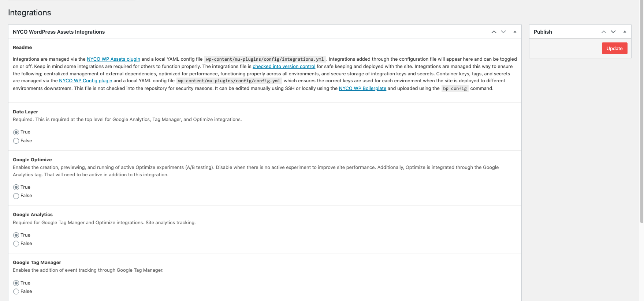644x301 pixels.
Task: Click the integrations.yml file path code
Action: 265,59
